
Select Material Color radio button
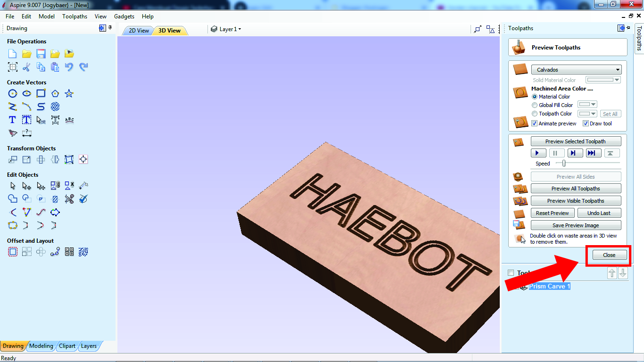[x=535, y=97]
